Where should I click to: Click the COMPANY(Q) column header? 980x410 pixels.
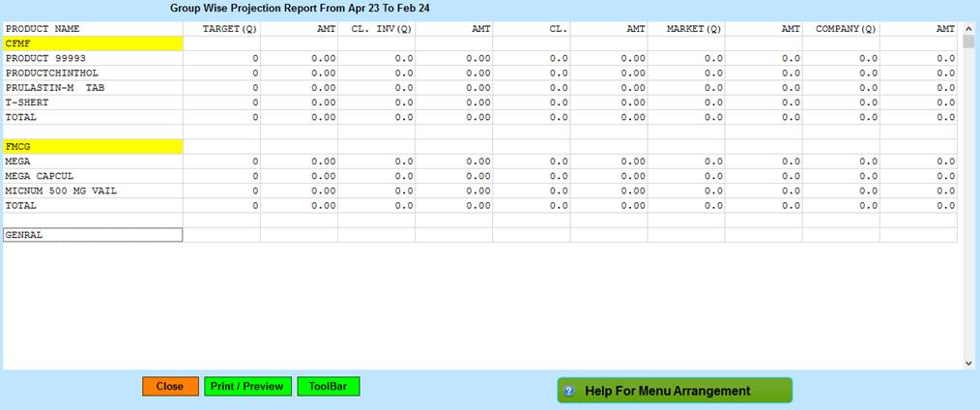[x=846, y=29]
